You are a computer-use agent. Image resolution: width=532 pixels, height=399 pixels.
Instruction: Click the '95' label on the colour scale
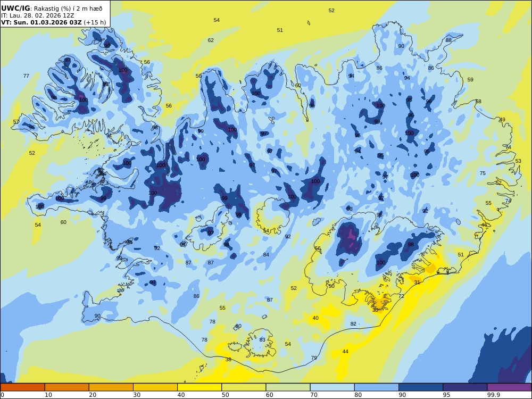[446, 395]
